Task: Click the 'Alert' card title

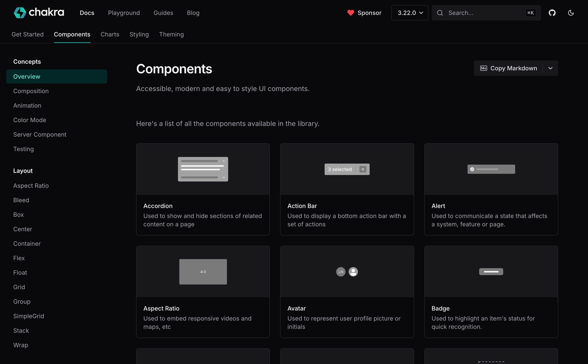Action: click(x=438, y=206)
